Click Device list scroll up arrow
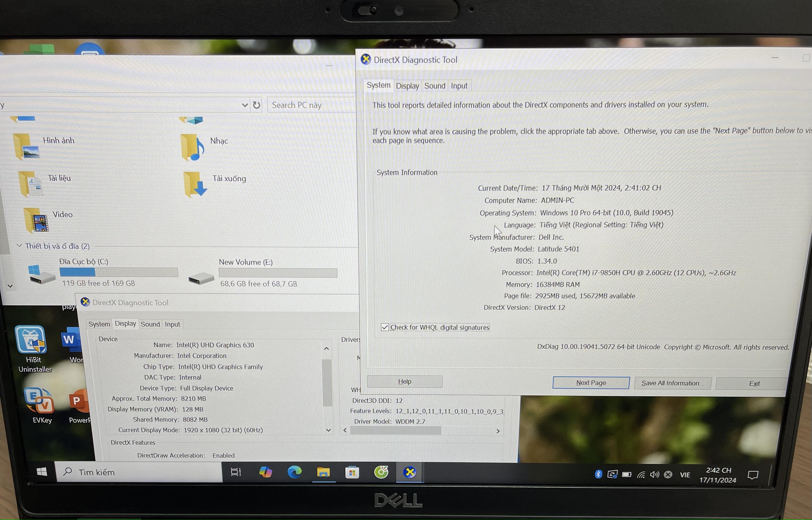Image resolution: width=812 pixels, height=520 pixels. point(327,349)
